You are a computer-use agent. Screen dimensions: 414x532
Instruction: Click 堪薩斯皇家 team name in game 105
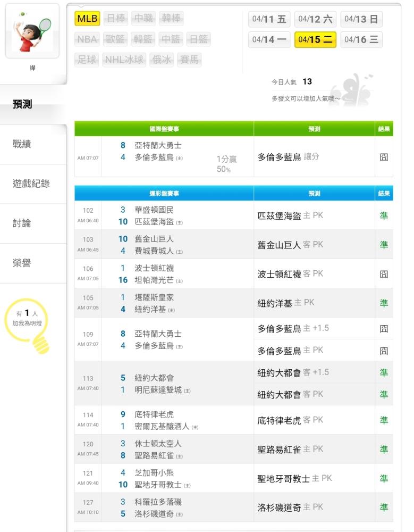coord(154,297)
